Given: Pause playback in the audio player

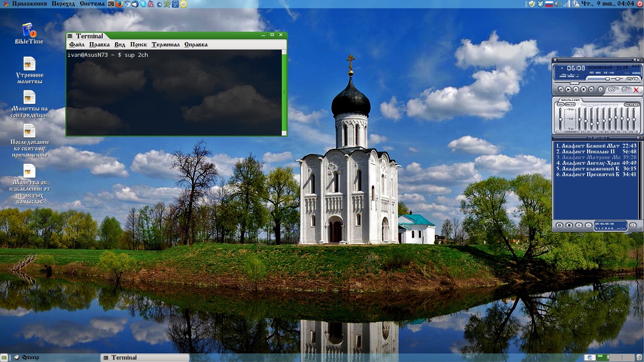Looking at the screenshot, I should pyautogui.click(x=576, y=89).
